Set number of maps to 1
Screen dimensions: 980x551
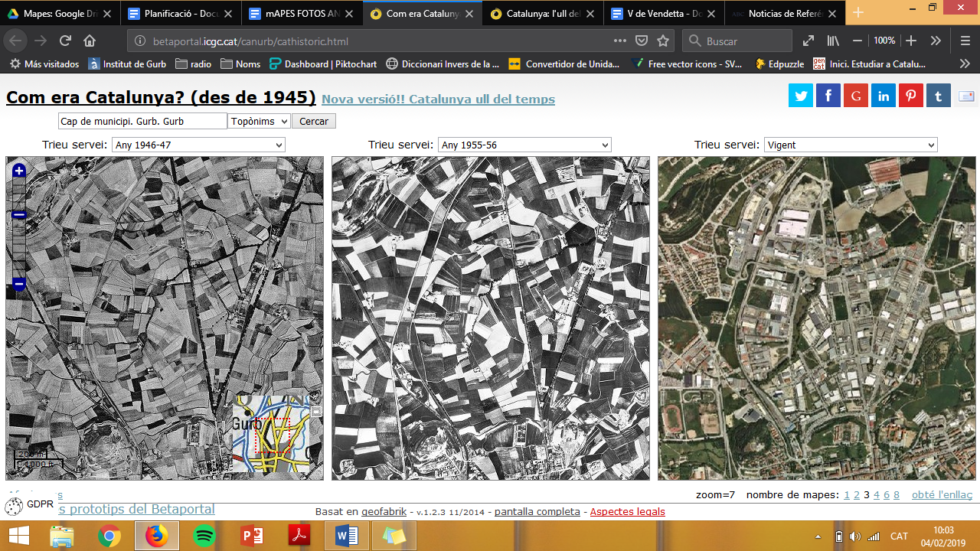[x=848, y=495]
